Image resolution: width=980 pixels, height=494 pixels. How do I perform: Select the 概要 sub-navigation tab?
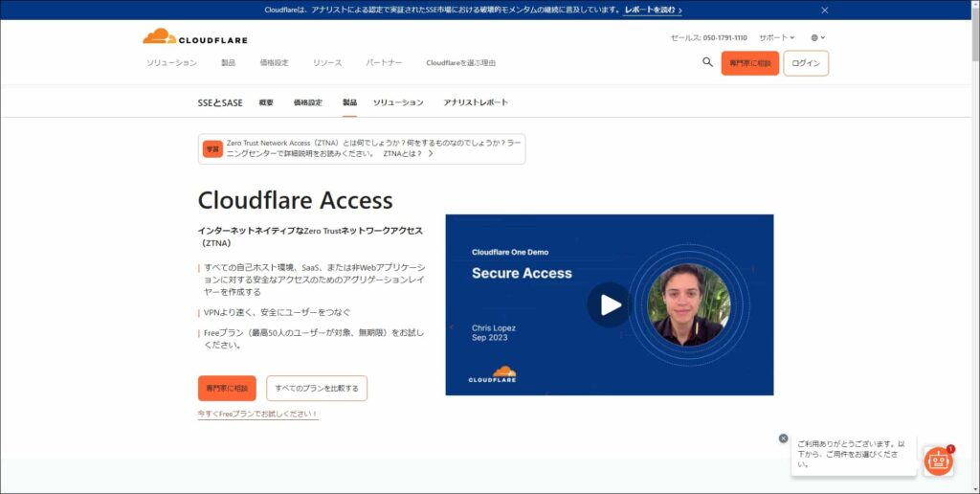pos(266,102)
